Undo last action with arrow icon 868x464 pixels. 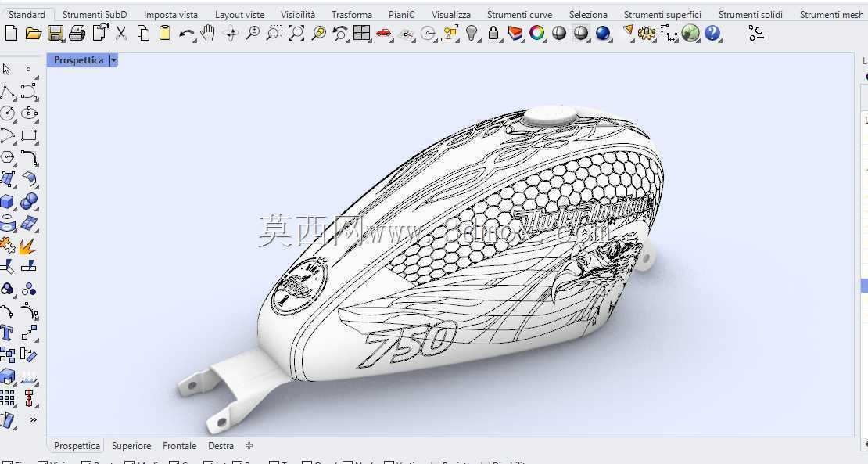tap(187, 34)
